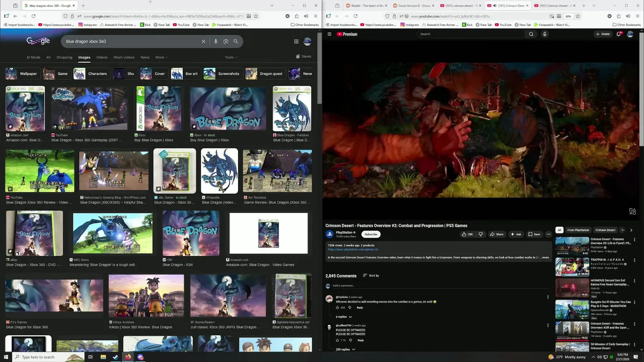Viewport: 644px width, 362px height.
Task: Open Wikipedia Blue Dragon image result
Action: click(x=219, y=171)
